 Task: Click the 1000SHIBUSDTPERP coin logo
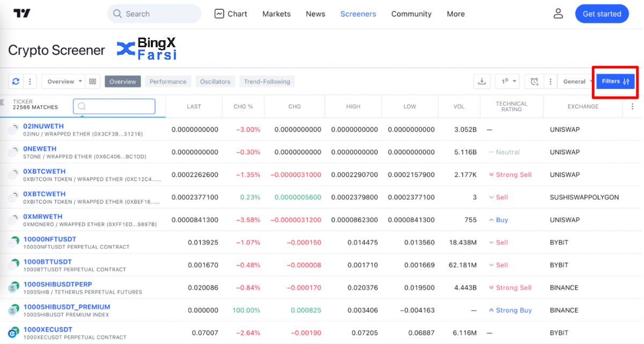click(x=14, y=287)
